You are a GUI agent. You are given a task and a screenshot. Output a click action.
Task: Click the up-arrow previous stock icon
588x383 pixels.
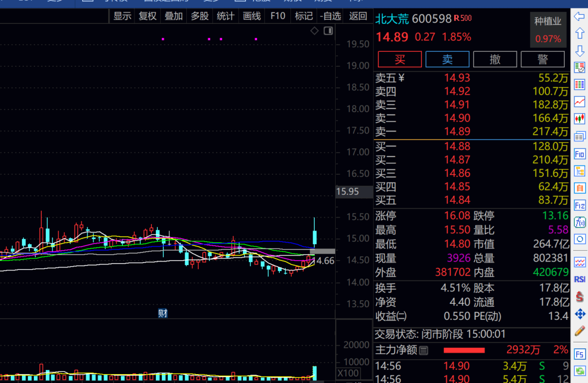point(580,33)
